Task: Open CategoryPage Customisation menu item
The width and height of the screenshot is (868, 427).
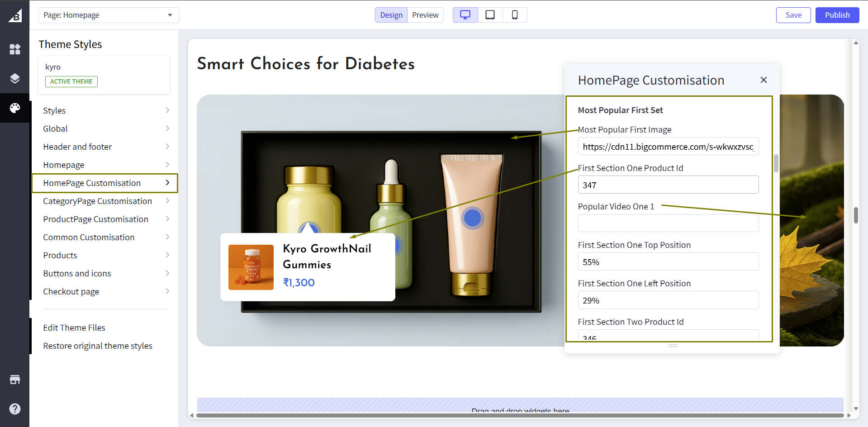Action: (105, 201)
